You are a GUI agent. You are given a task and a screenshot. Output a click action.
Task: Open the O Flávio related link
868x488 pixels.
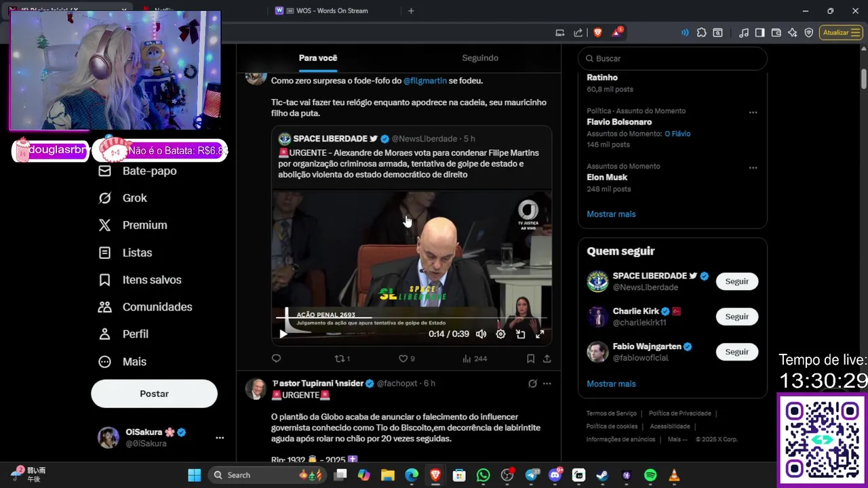pos(677,134)
